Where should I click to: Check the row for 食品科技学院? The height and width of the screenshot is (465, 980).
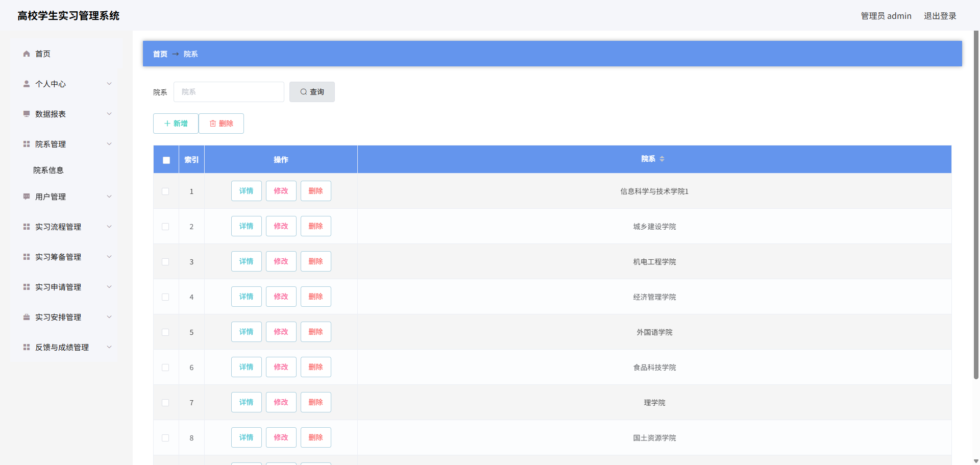click(165, 368)
